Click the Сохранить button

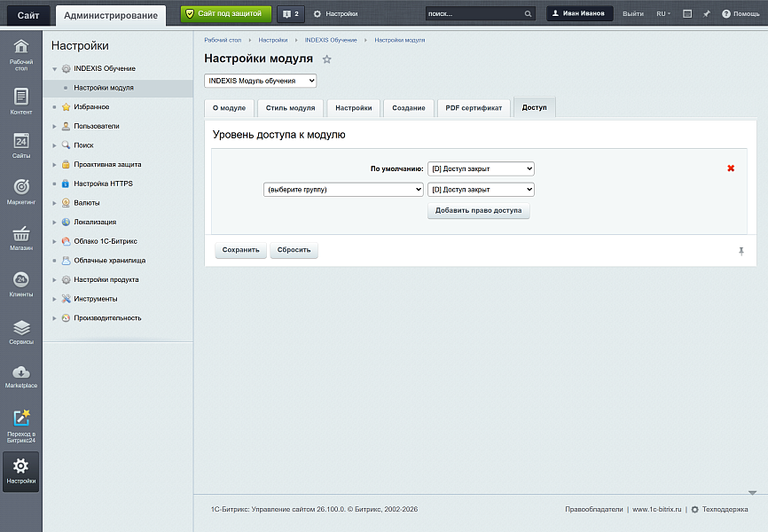coord(240,250)
